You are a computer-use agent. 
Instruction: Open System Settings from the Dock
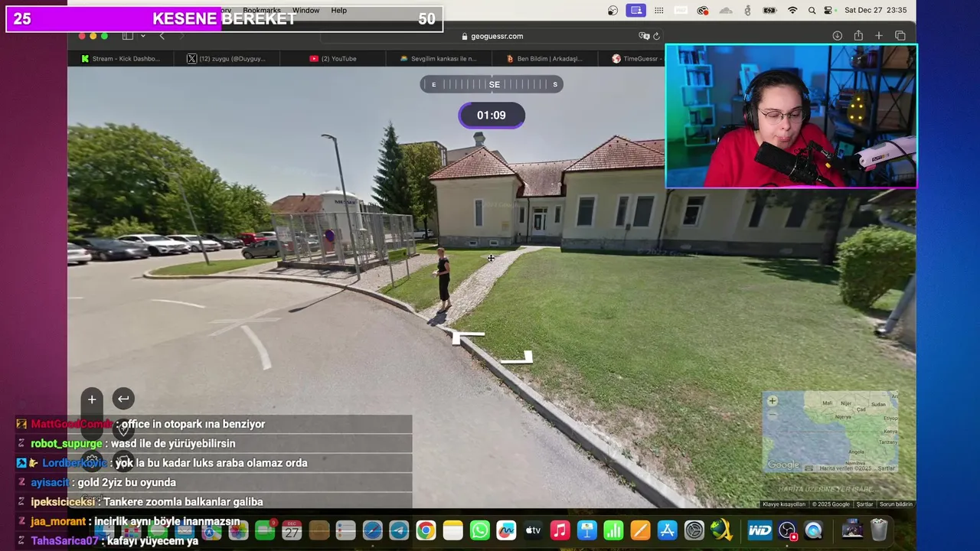tap(694, 530)
